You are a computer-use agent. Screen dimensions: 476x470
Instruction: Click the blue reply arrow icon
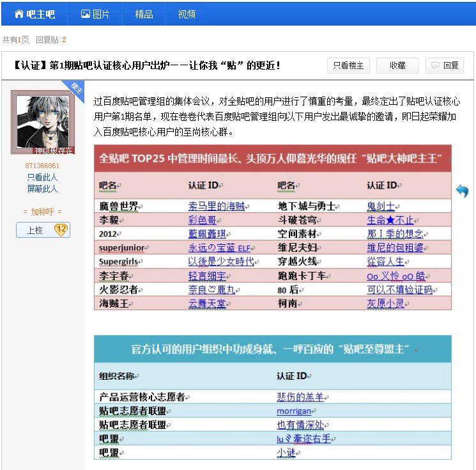tap(462, 191)
